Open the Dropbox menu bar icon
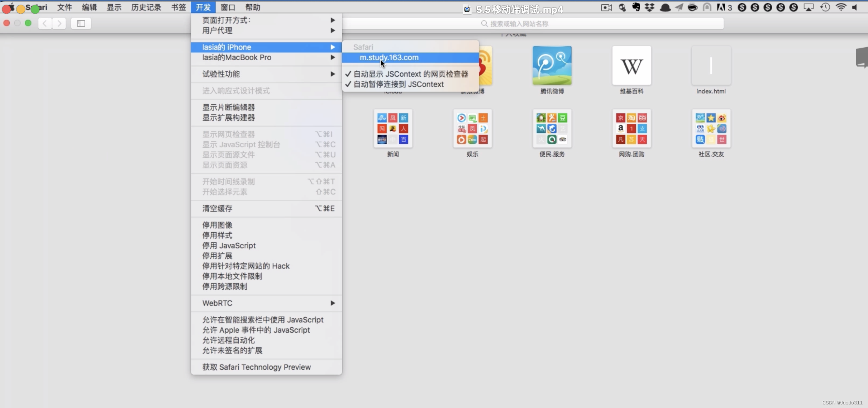 pyautogui.click(x=649, y=7)
